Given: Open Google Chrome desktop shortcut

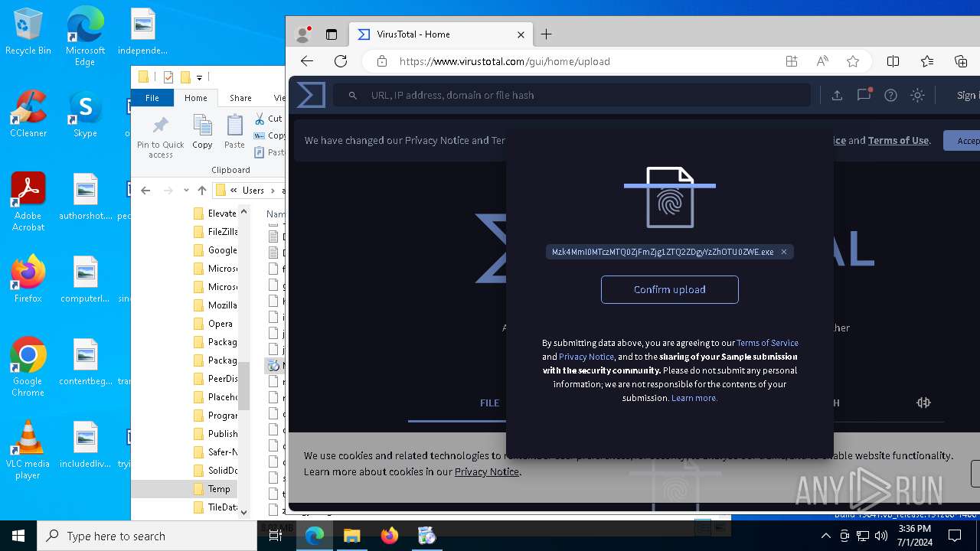Looking at the screenshot, I should coord(28,367).
